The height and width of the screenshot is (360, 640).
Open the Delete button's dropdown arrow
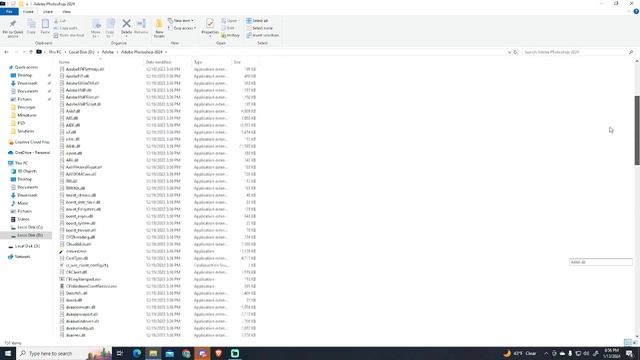tap(127, 36)
